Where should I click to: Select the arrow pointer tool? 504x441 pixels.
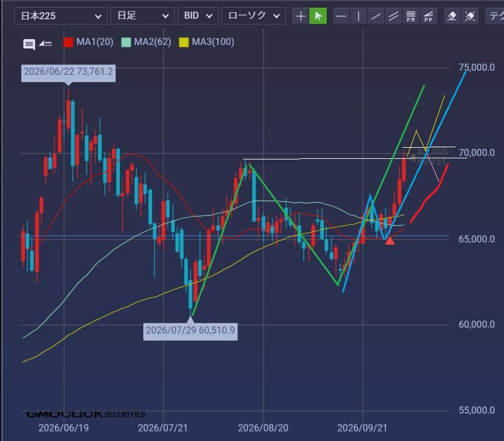[318, 16]
